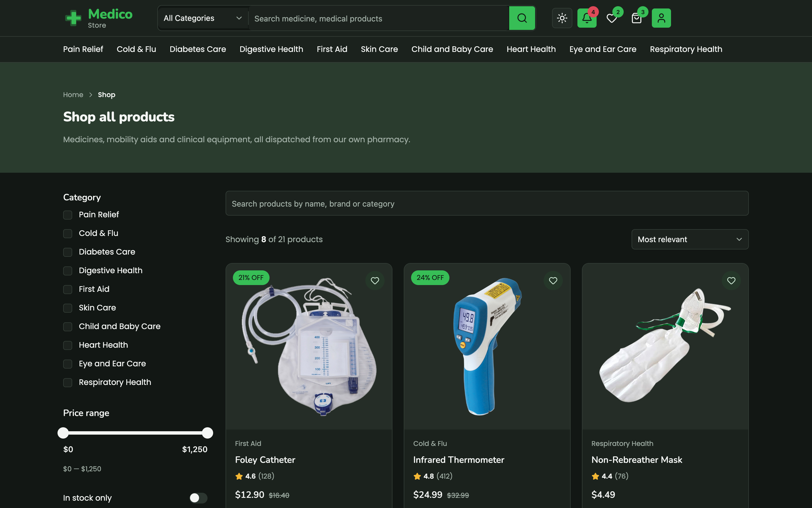Check the Pain Relief category filter
Image resolution: width=812 pixels, height=508 pixels.
pyautogui.click(x=68, y=215)
